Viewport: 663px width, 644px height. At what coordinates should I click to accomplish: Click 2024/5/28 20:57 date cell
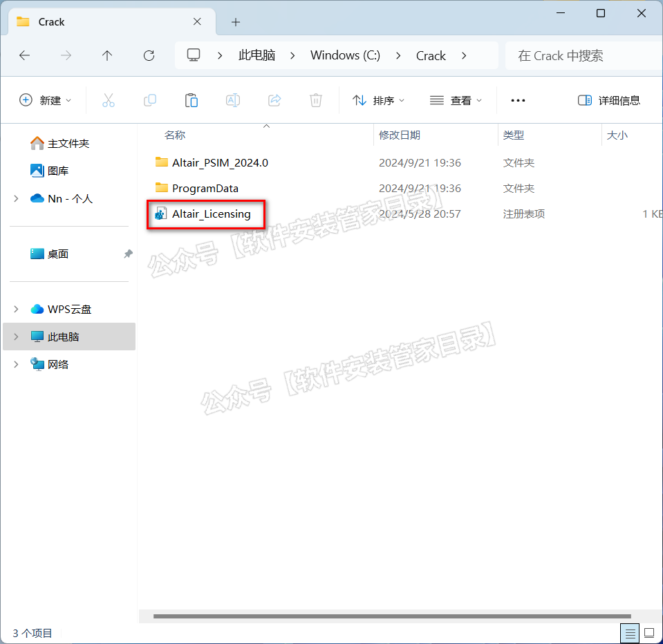[420, 214]
